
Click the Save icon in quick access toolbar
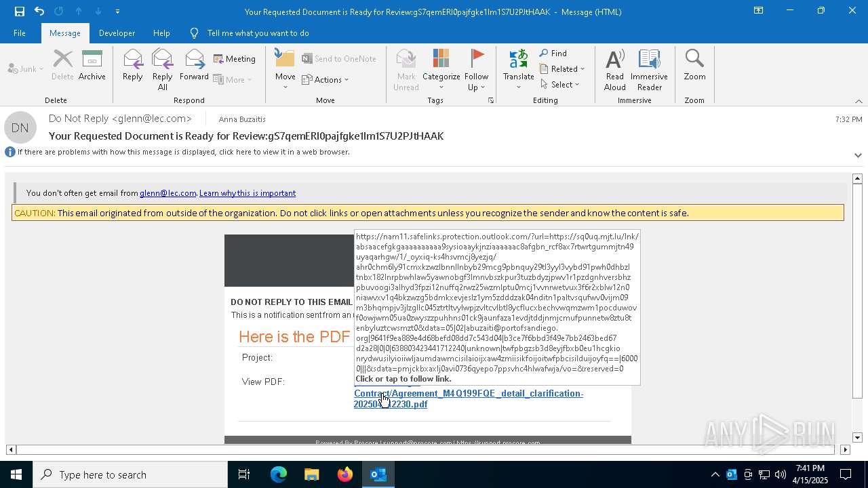(x=20, y=12)
